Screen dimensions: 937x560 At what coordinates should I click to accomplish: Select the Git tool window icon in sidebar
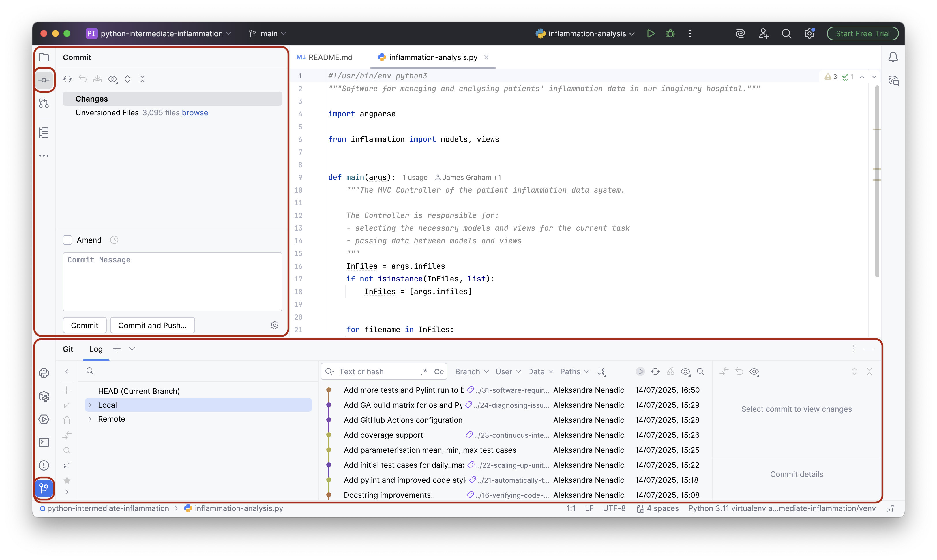pyautogui.click(x=44, y=488)
